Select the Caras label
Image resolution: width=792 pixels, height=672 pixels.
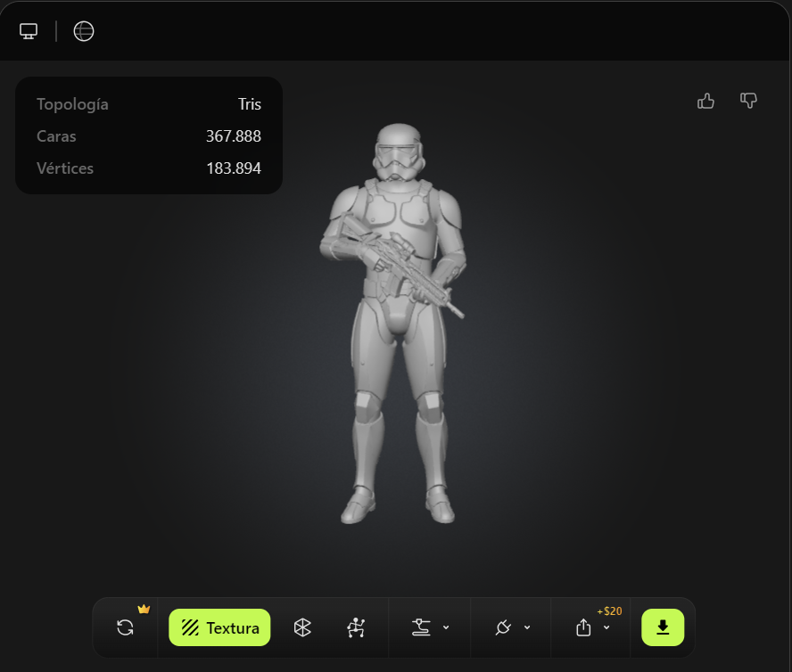click(x=56, y=136)
